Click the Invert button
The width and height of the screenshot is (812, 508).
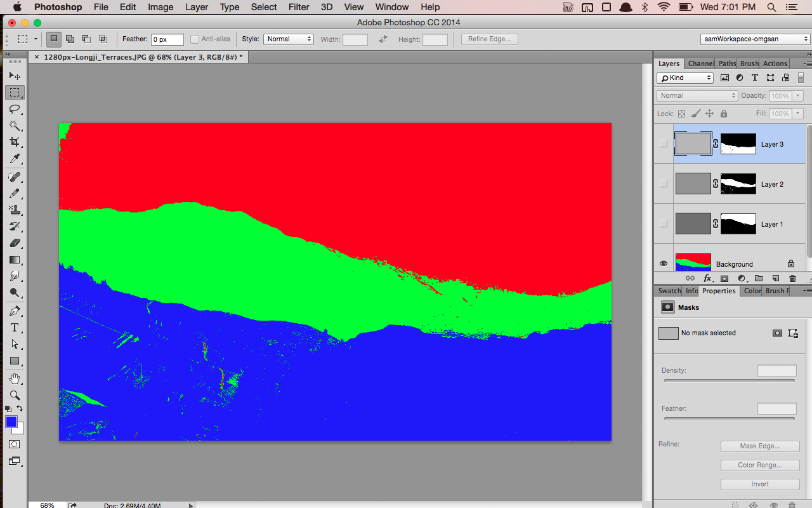760,485
